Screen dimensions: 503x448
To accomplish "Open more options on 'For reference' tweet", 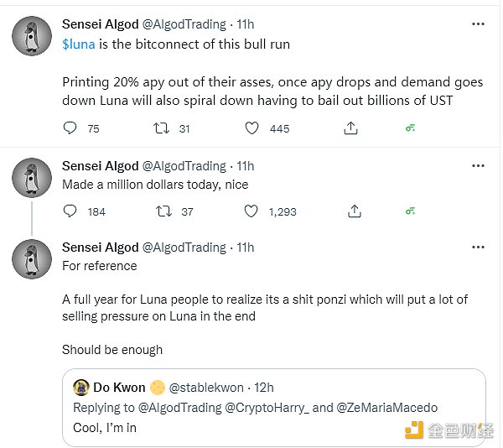I will pos(478,247).
